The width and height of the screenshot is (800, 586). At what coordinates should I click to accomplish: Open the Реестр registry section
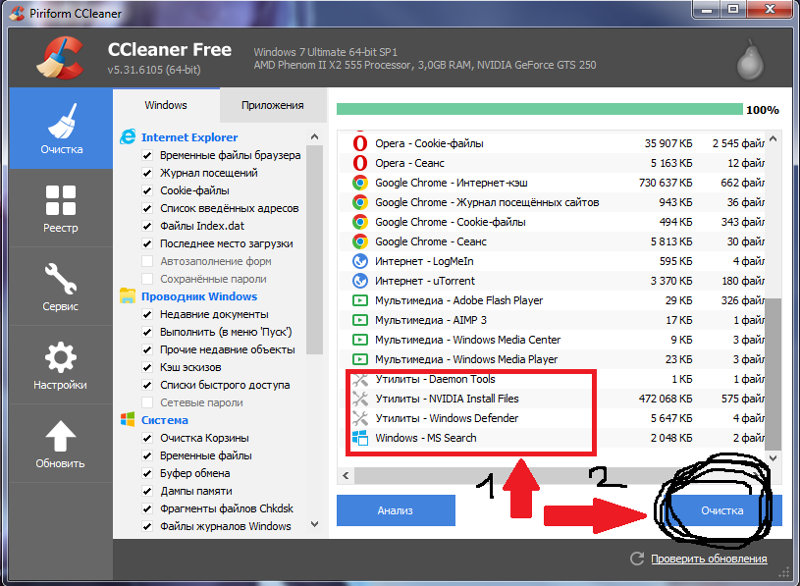point(61,209)
